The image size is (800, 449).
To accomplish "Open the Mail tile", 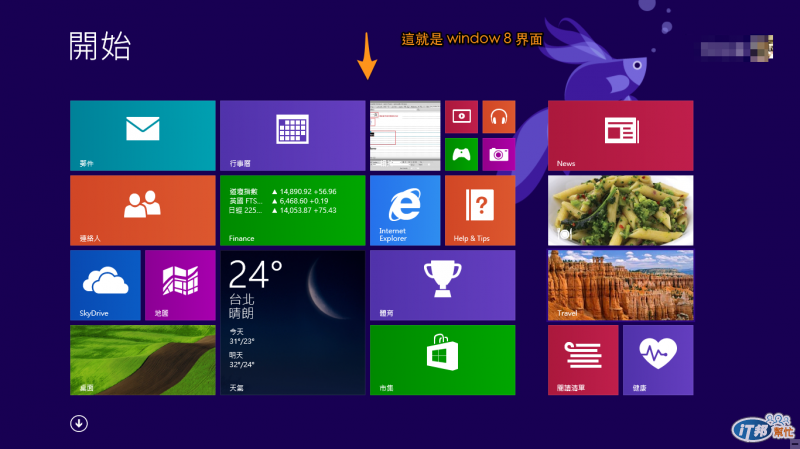I will (x=143, y=136).
